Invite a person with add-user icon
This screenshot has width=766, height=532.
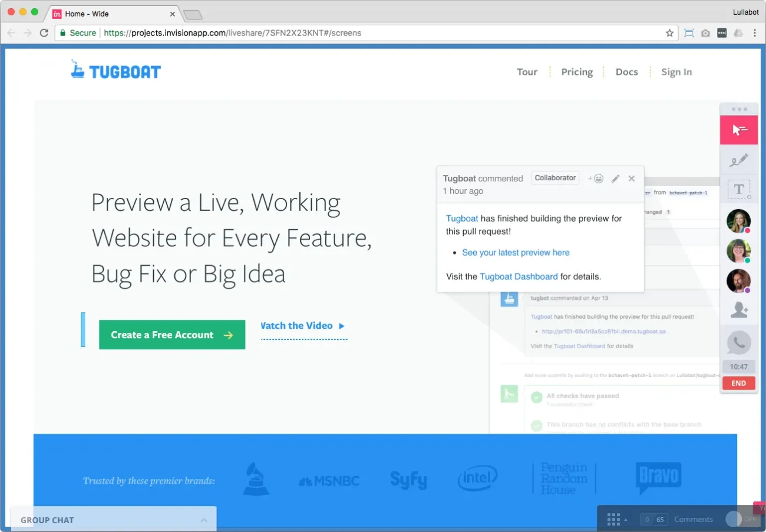pyautogui.click(x=739, y=310)
